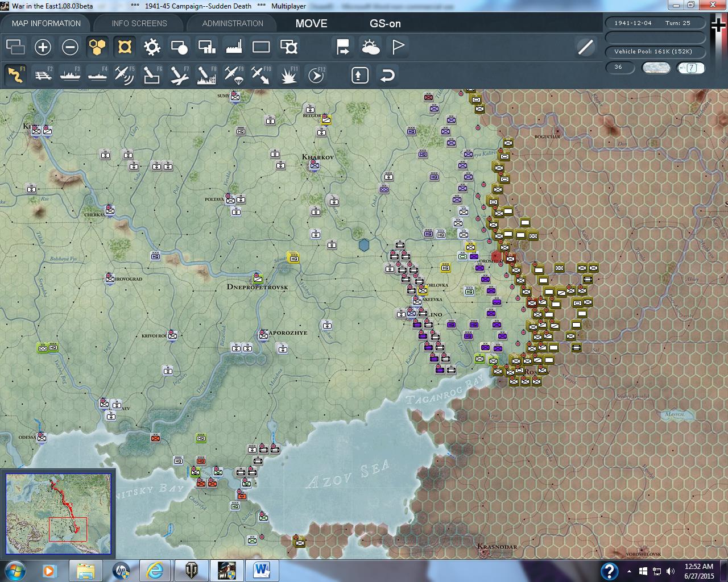Screen dimensions: 728x582
Task: Open Internet Explorer from the taskbar
Action: (155, 570)
